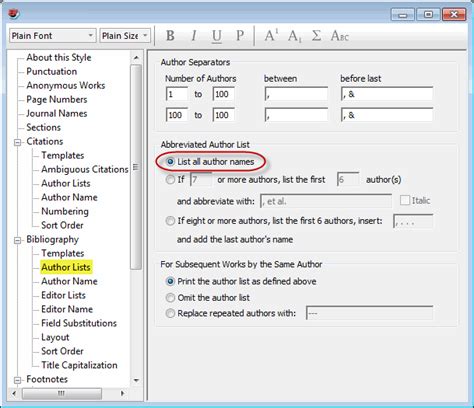Collapse the Footnotes tree node

17,380
